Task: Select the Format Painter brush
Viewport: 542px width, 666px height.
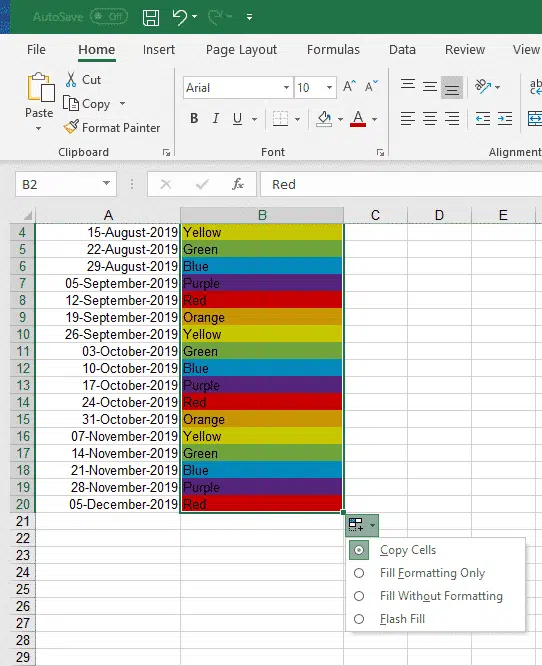Action: tap(71, 127)
